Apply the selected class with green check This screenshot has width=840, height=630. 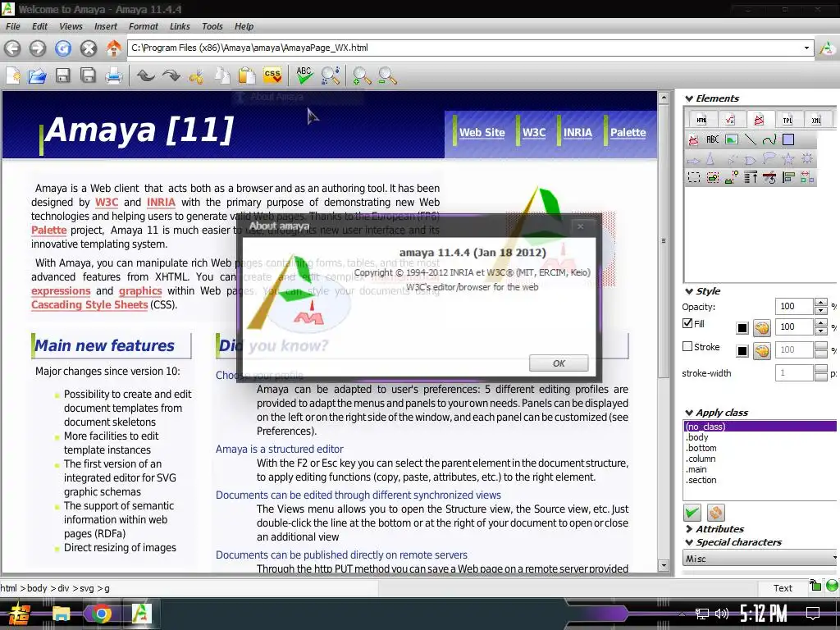pyautogui.click(x=692, y=513)
